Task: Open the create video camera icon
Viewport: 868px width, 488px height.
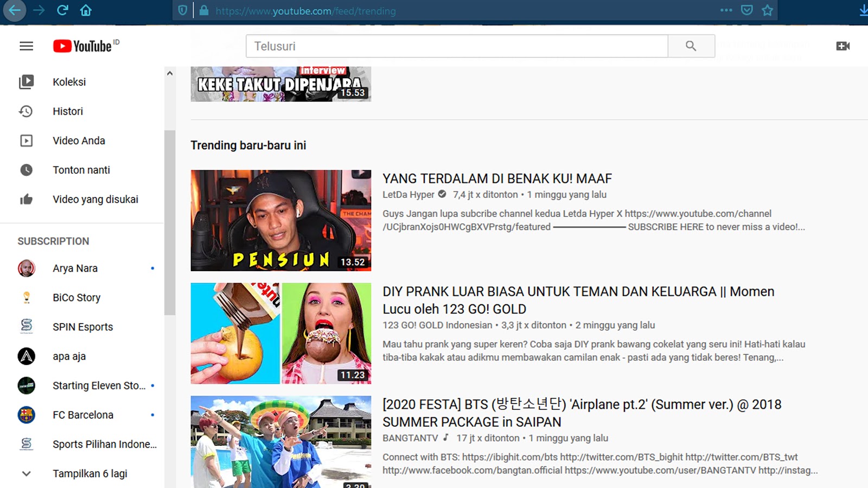Action: click(x=843, y=46)
